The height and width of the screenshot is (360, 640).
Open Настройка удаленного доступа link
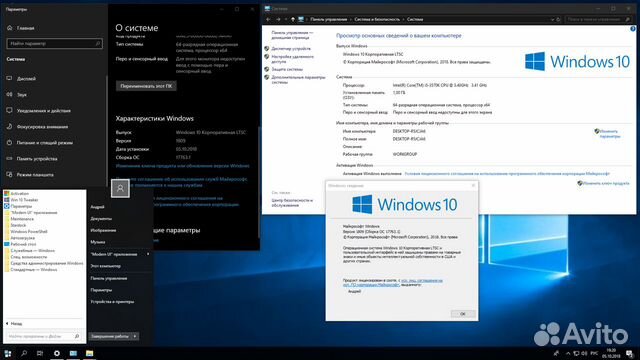293,59
